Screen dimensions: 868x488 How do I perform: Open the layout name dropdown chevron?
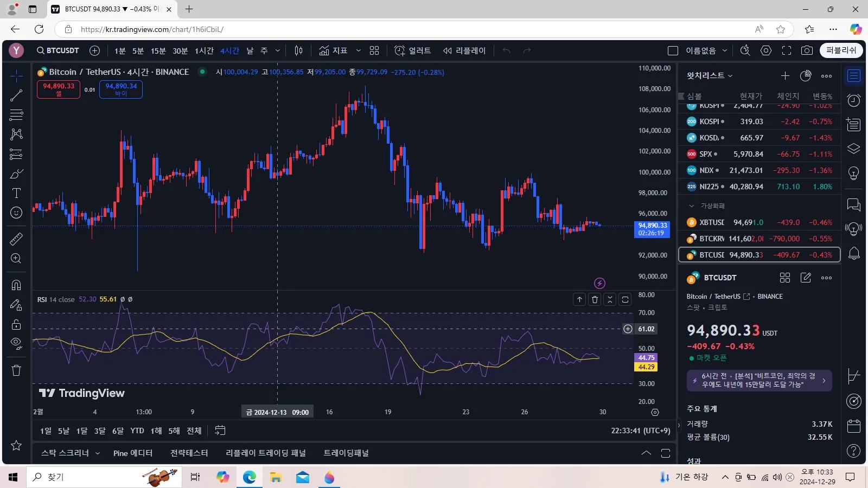click(725, 50)
